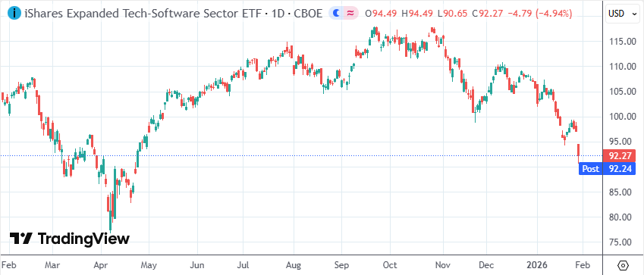
Task: Click the Nov label on the time axis
Action: pos(443,265)
